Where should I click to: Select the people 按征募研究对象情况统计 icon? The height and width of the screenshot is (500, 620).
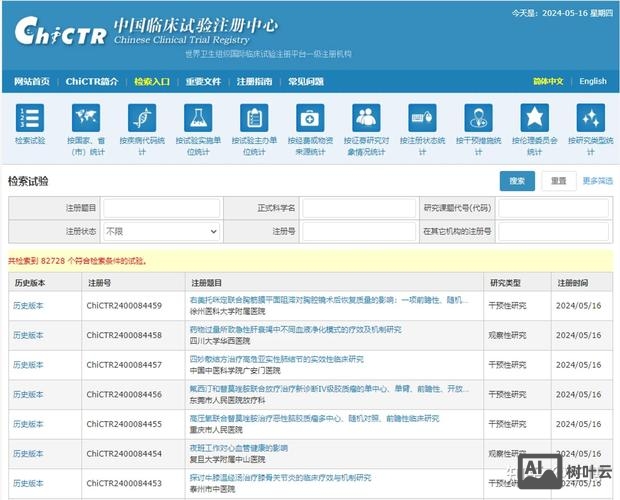[x=366, y=118]
